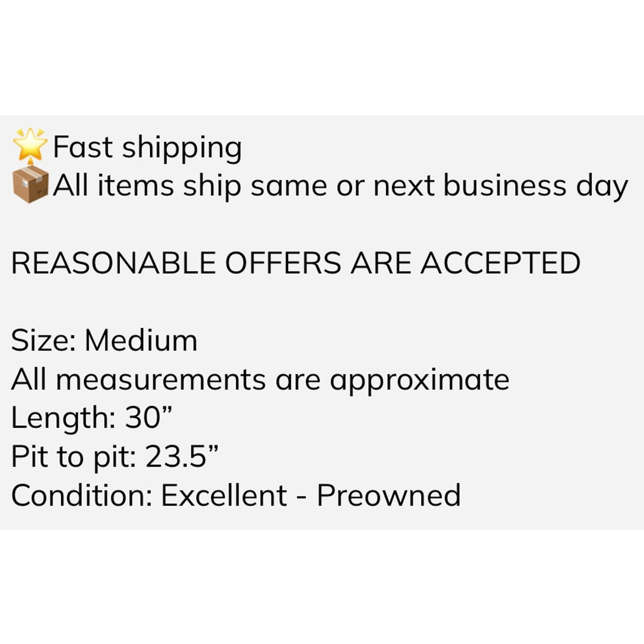Select the 'Fast shipping' text line
The image size is (644, 644).
click(147, 147)
